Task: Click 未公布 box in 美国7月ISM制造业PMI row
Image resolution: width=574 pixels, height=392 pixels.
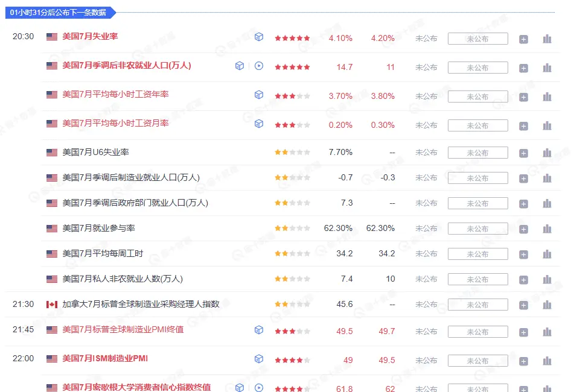Action: coord(477,361)
